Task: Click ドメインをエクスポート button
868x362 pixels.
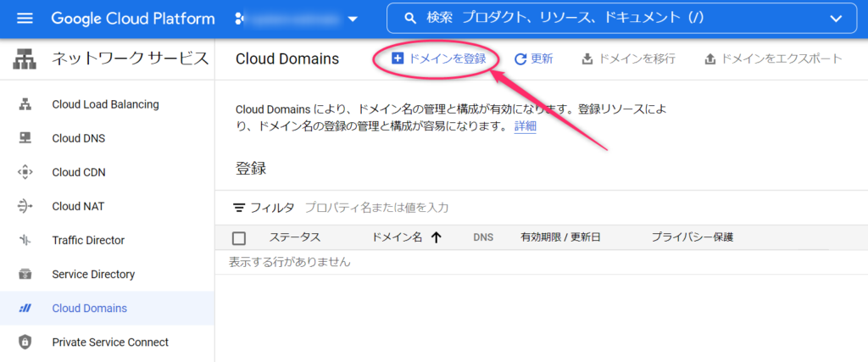Action: (x=773, y=58)
